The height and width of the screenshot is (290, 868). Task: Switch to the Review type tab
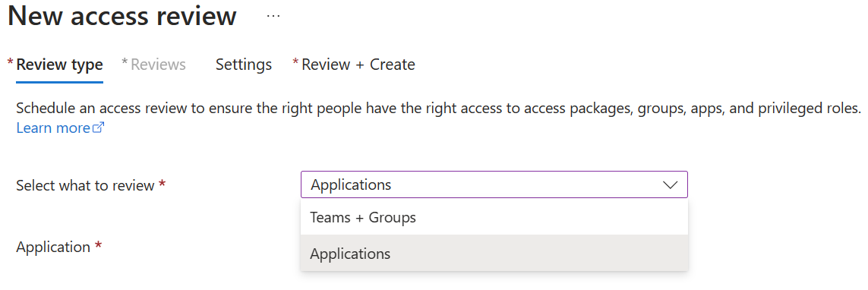click(59, 65)
